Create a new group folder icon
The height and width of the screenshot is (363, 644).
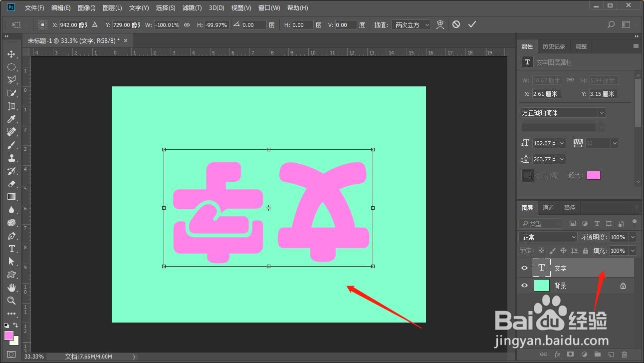click(x=598, y=355)
